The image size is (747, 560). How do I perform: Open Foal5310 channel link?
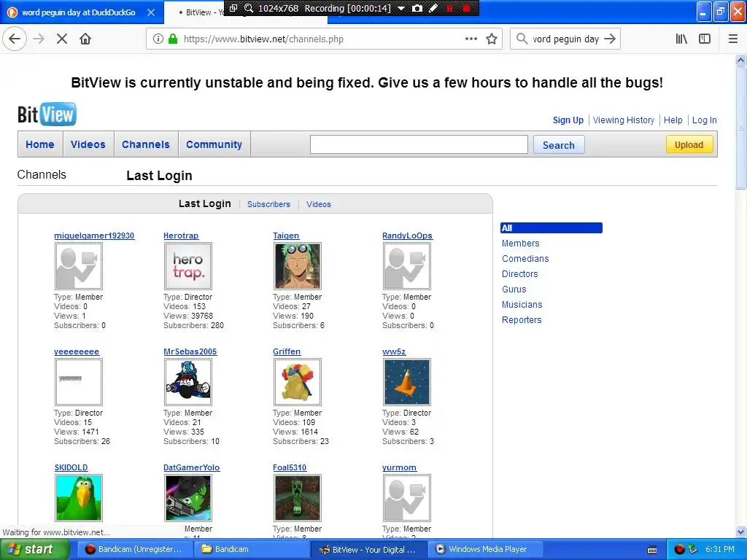click(290, 467)
